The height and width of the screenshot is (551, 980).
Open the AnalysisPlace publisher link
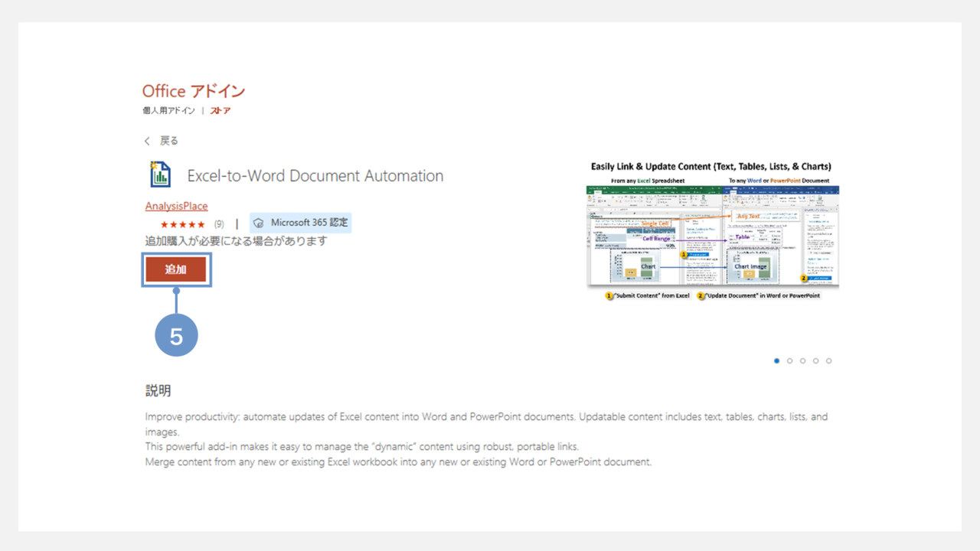click(176, 206)
